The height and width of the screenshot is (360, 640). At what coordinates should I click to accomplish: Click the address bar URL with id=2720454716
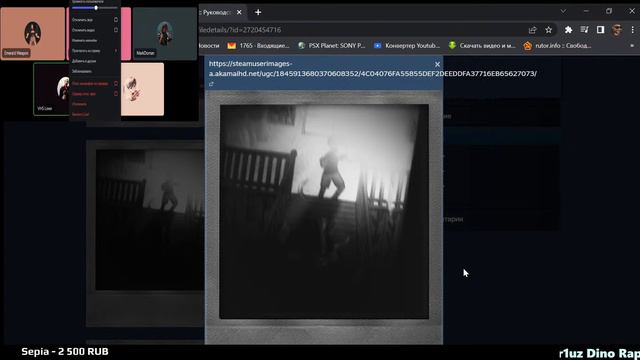[x=240, y=30]
